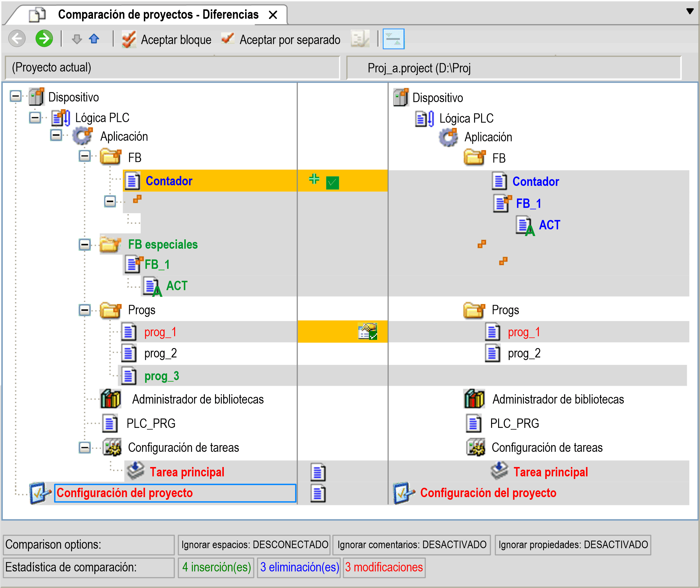This screenshot has width=700, height=588.
Task: Click the green plus icon beside Contador
Action: coord(314,179)
